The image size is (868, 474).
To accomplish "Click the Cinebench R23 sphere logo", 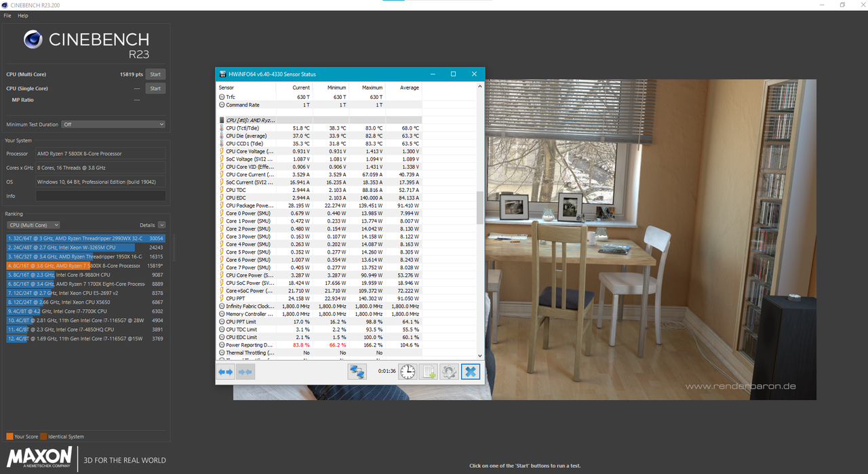I will click(33, 40).
